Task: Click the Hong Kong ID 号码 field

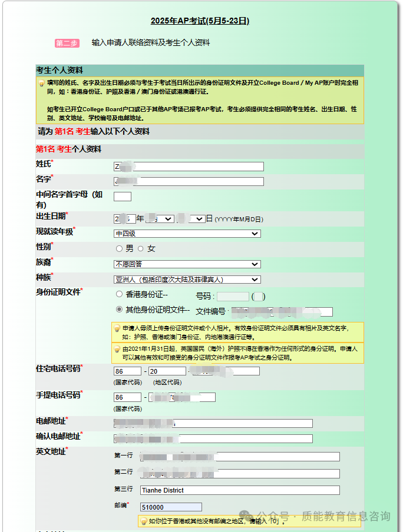Action: pos(233,297)
